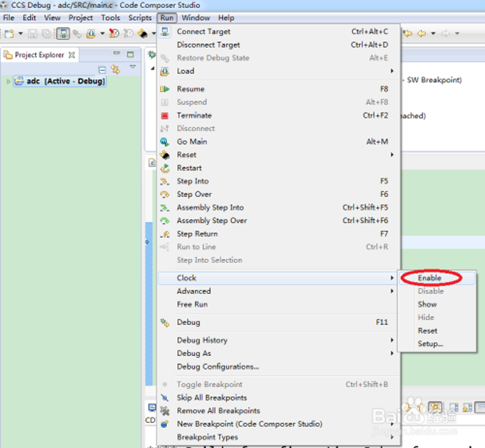Expand the Reset submenu in the Run menu
Image resolution: width=485 pixels, height=448 pixels.
(x=278, y=155)
